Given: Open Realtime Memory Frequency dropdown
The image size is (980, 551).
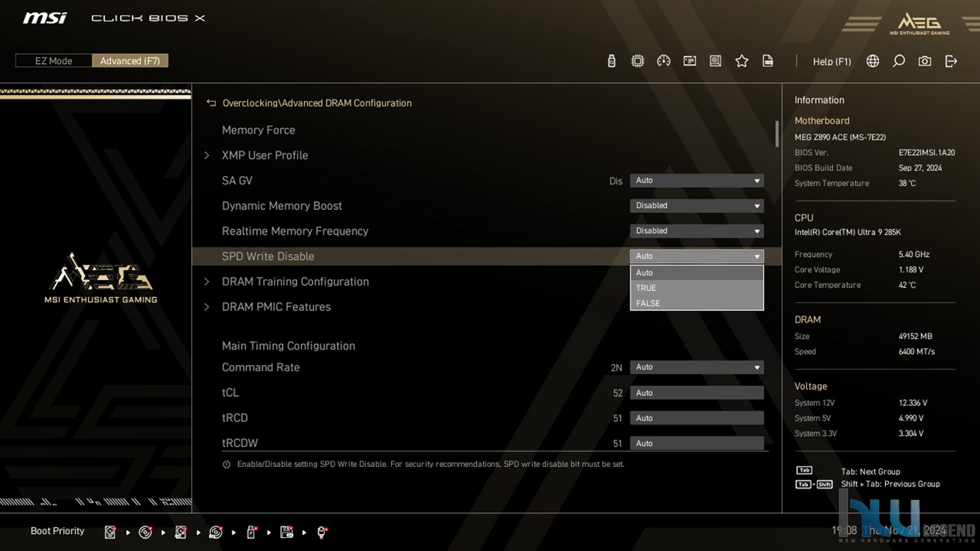Looking at the screenshot, I should click(x=697, y=231).
